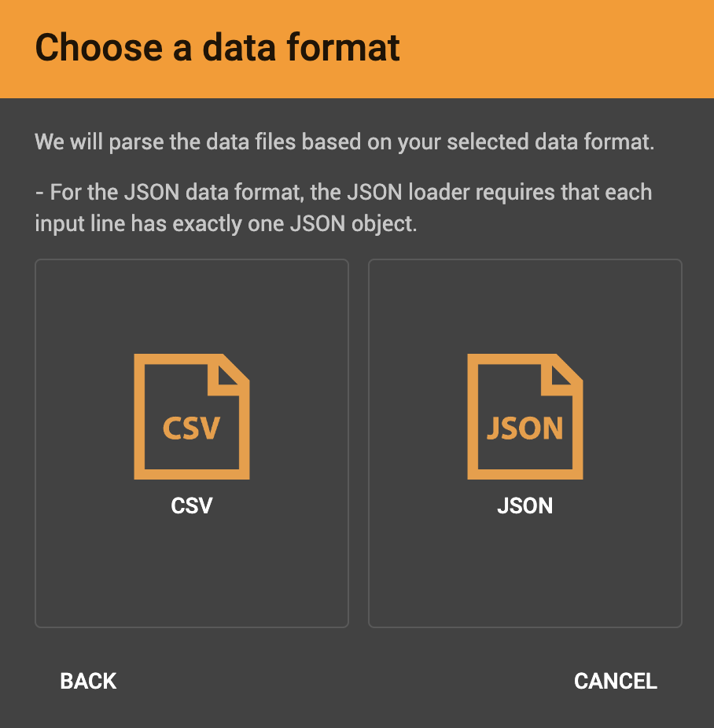The width and height of the screenshot is (714, 728).
Task: Click the CSV label below the icon
Action: 192,506
